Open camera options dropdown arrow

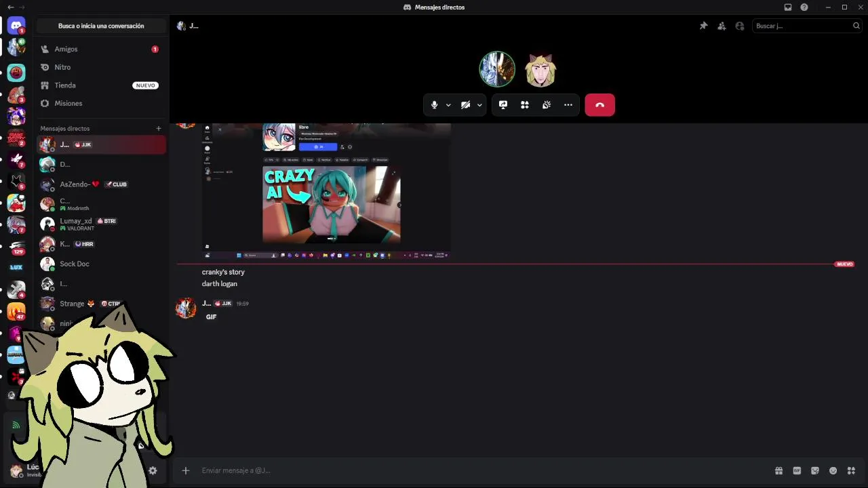(479, 105)
